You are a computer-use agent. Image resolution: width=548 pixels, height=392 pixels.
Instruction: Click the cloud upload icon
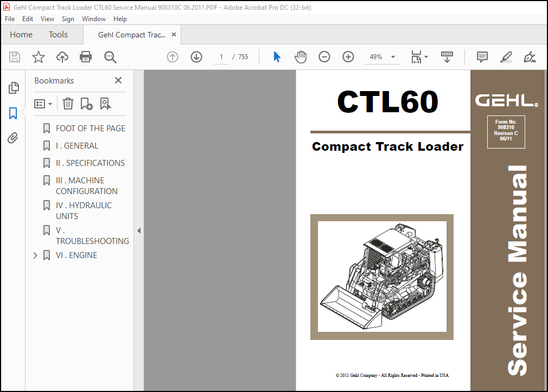tap(62, 57)
